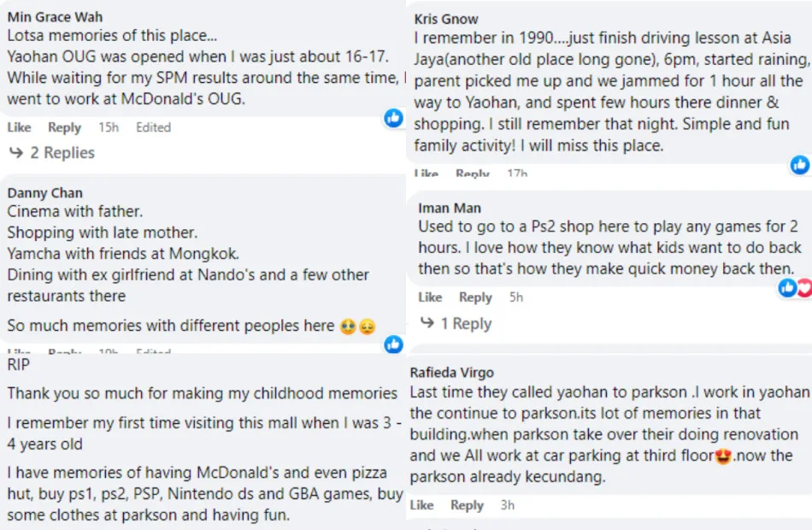Reply to Min Grace Wah's comment
Screen dimensions: 812x530
[x=64, y=127]
